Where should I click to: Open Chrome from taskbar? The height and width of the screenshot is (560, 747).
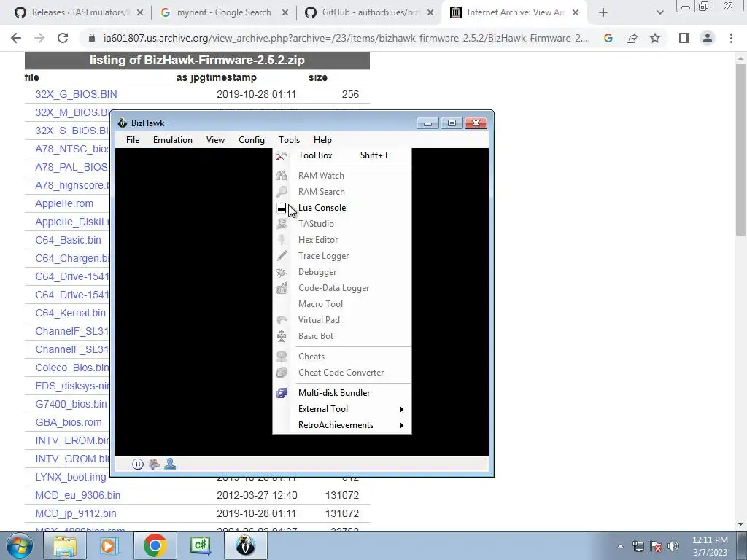(155, 546)
